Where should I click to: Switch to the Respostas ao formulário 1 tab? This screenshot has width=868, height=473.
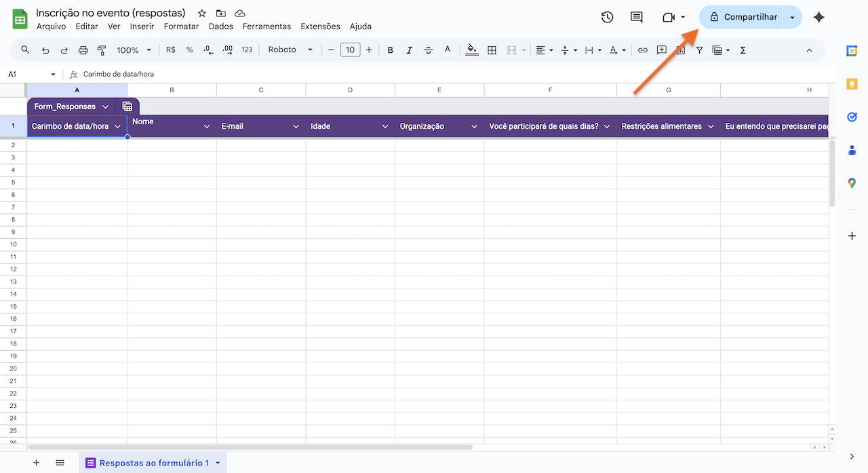tap(153, 462)
